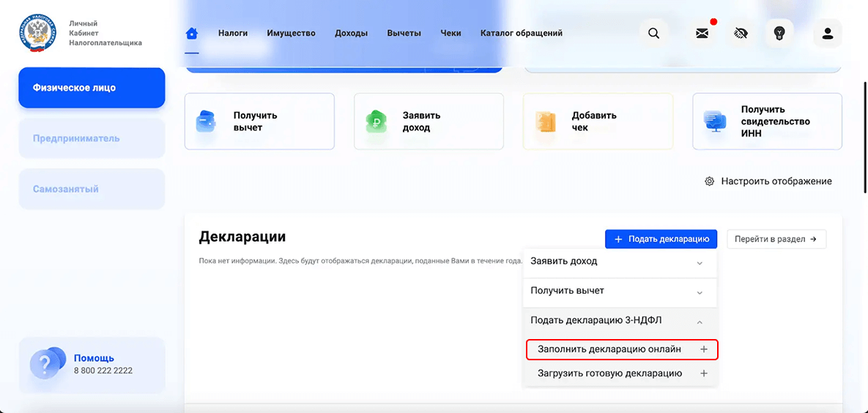The height and width of the screenshot is (413, 868).
Task: Open the Налоги menu
Action: coord(233,33)
